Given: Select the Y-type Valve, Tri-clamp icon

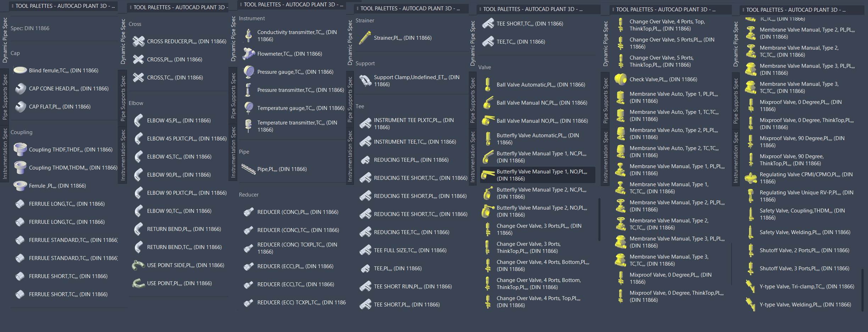Looking at the screenshot, I should (x=751, y=287).
